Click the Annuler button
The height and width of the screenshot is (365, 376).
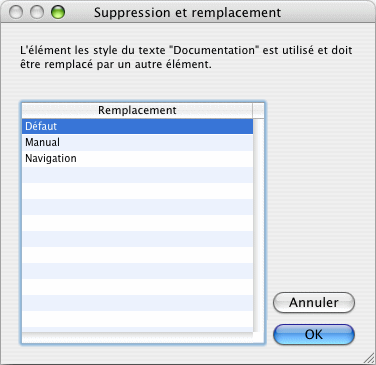click(x=314, y=303)
